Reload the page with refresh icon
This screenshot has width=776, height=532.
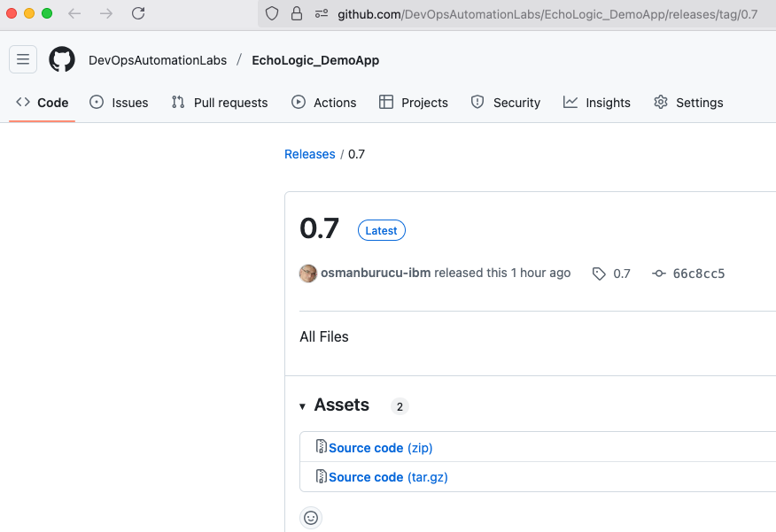click(138, 13)
